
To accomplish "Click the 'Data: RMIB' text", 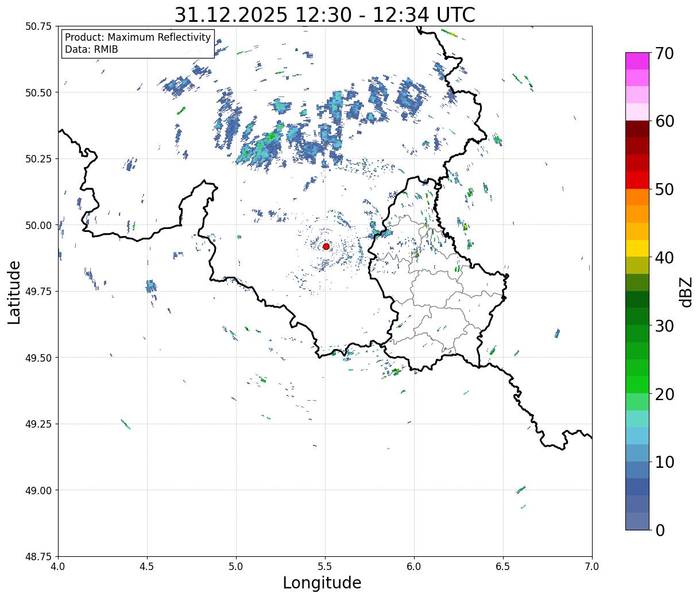I will pos(91,49).
